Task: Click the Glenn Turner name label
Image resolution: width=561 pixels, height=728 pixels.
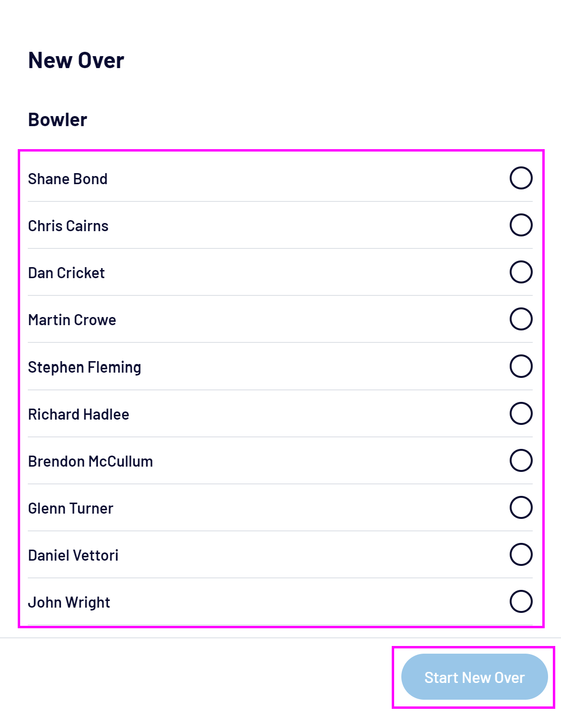Action: tap(70, 508)
